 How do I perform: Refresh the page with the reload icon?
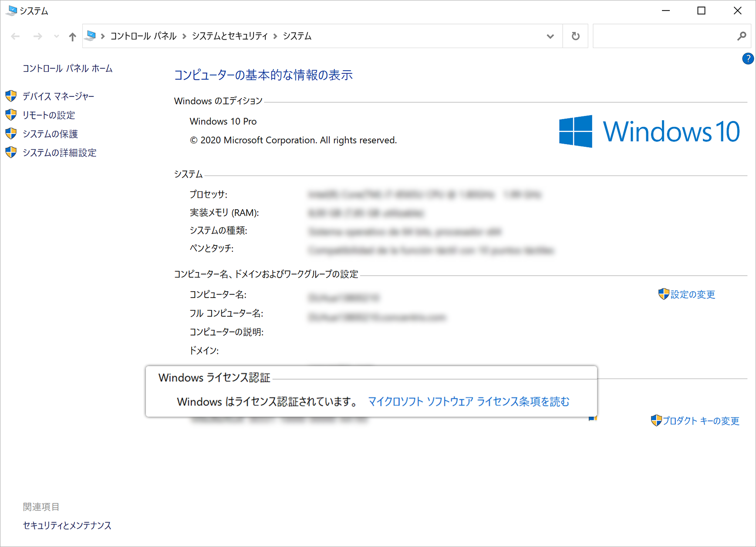coord(575,36)
